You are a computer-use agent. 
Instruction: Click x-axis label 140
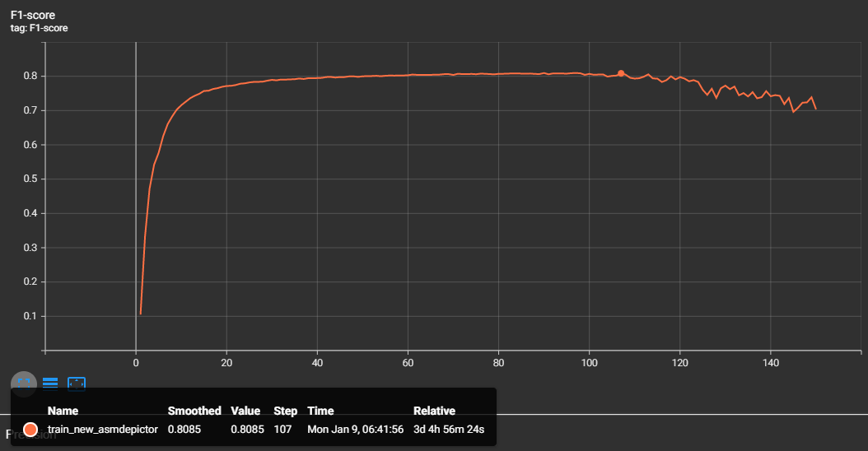(771, 363)
